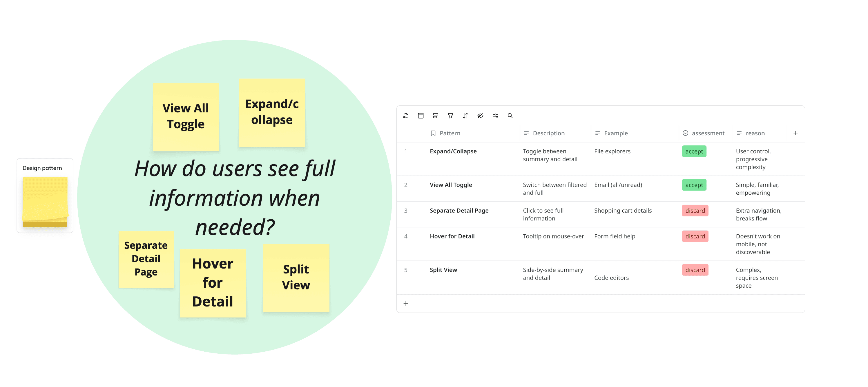This screenshot has height=387, width=868.
Task: Open the Pattern column header
Action: point(445,133)
